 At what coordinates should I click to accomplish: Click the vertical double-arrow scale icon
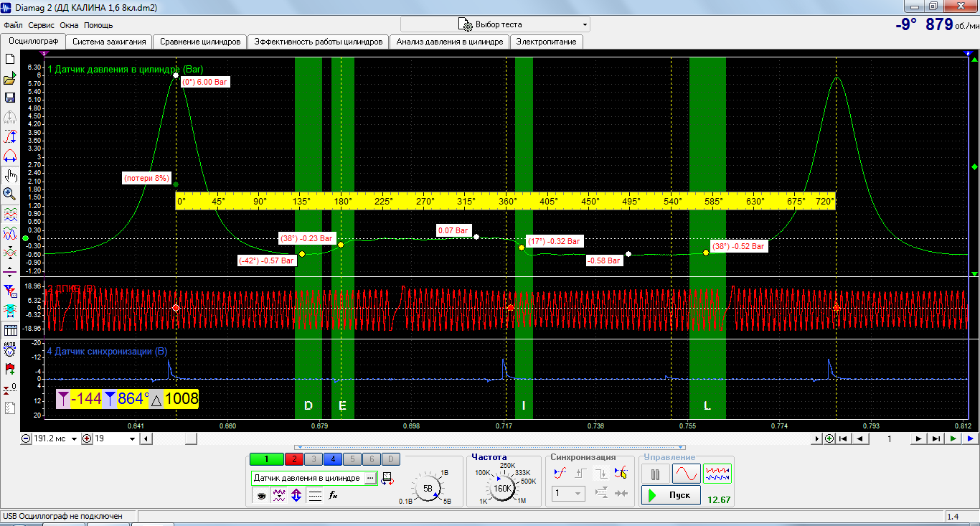coord(296,495)
